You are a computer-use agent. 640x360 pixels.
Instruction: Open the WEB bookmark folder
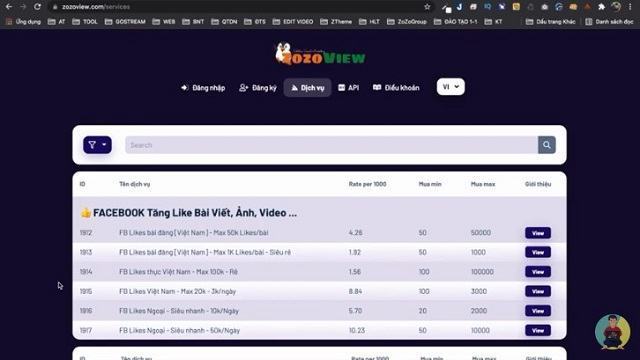(164, 22)
